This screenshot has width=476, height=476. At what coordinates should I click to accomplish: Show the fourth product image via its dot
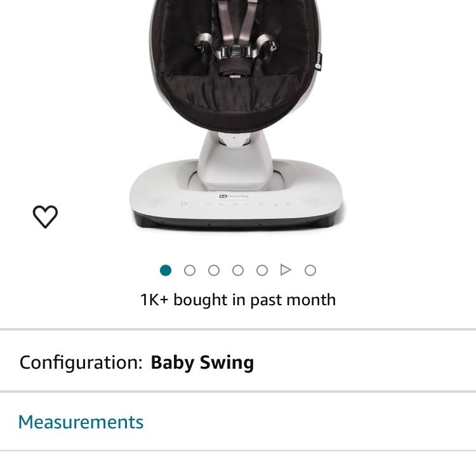pyautogui.click(x=238, y=270)
